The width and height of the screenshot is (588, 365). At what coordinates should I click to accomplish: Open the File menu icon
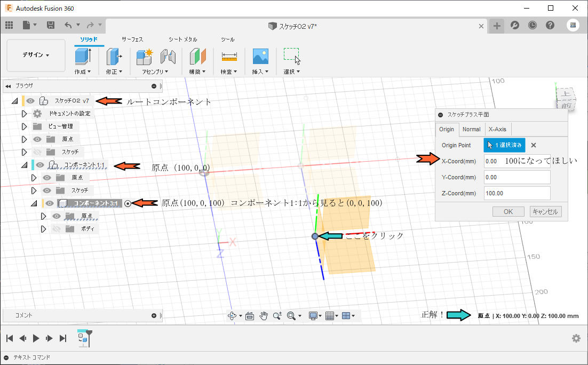click(26, 25)
